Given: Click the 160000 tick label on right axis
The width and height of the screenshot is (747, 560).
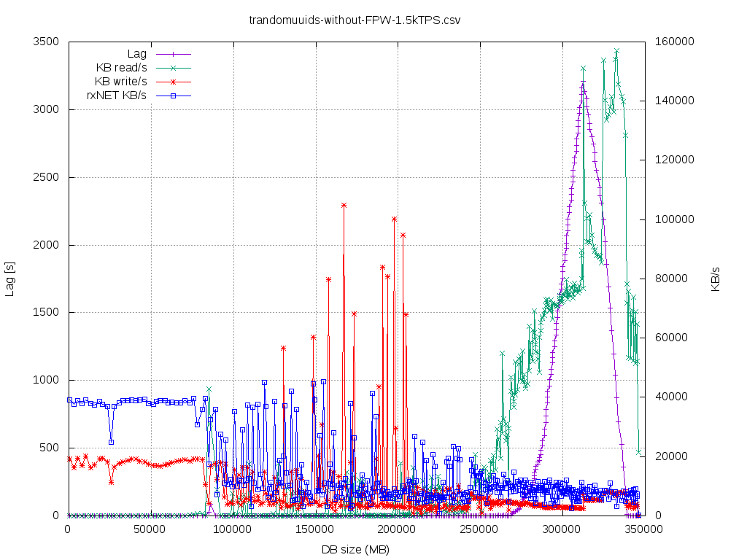Looking at the screenshot, I should [x=674, y=42].
